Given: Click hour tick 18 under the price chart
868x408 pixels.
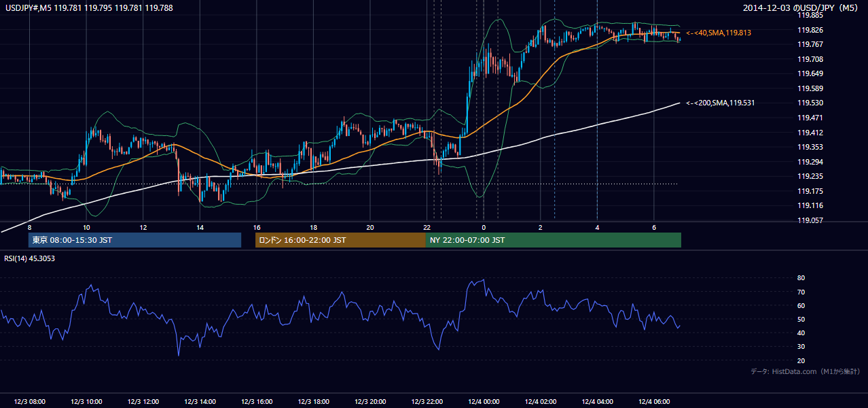Looking at the screenshot, I should tap(313, 227).
